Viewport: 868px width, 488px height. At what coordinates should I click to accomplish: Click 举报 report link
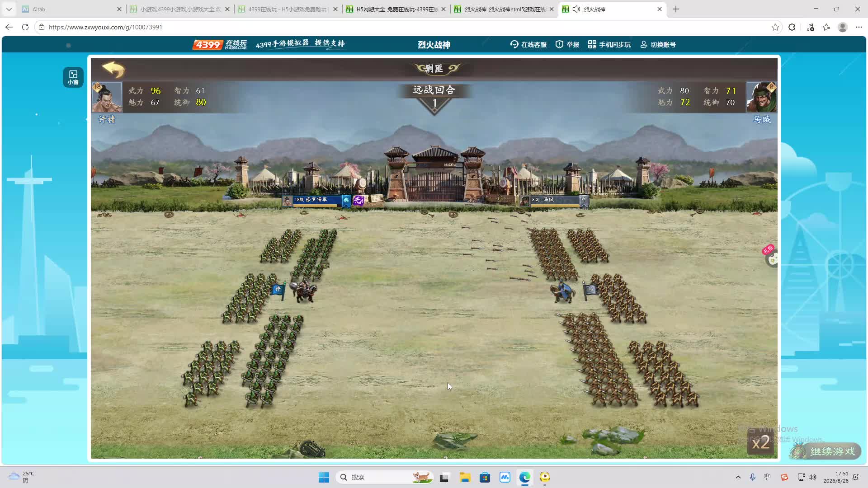[567, 44]
